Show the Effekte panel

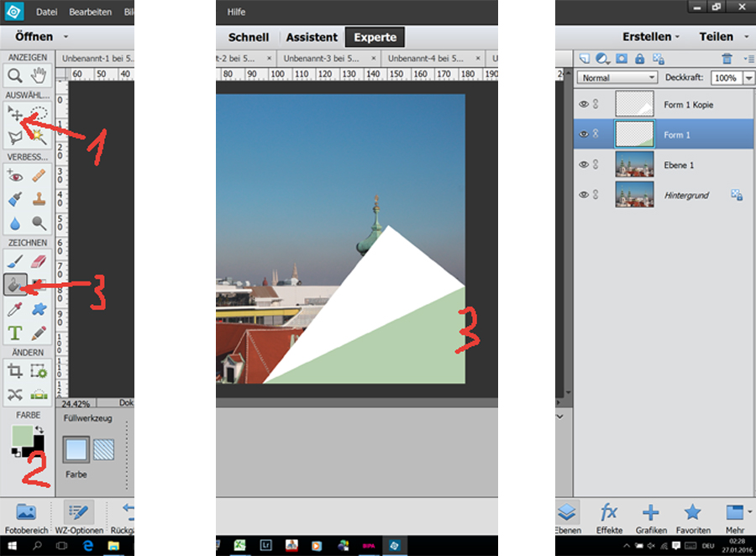pos(610,518)
